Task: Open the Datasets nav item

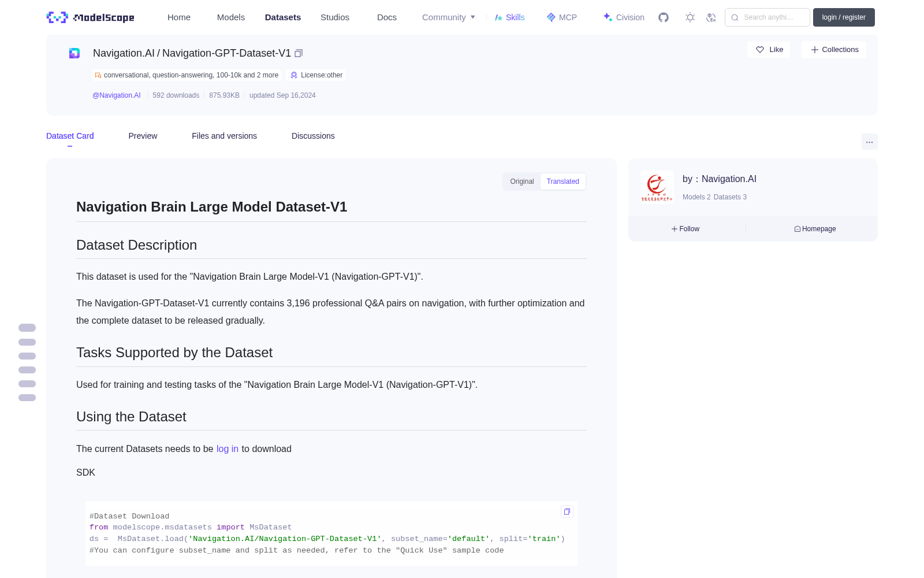Action: pyautogui.click(x=283, y=17)
